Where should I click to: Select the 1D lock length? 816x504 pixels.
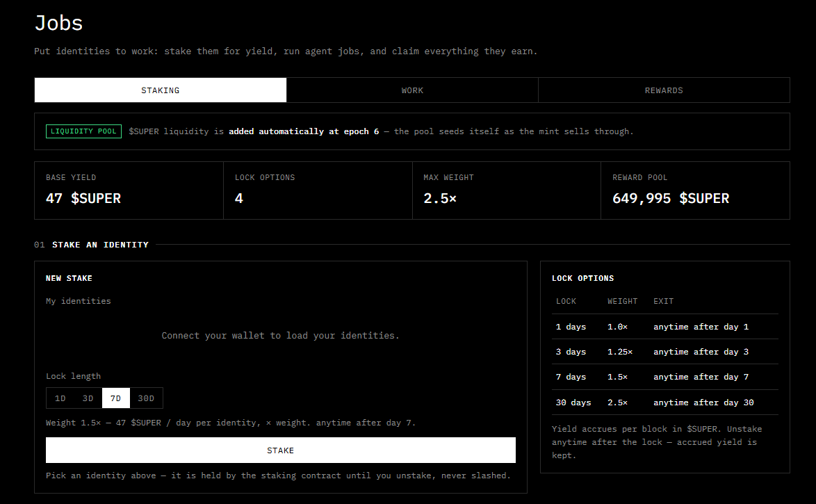(60, 398)
